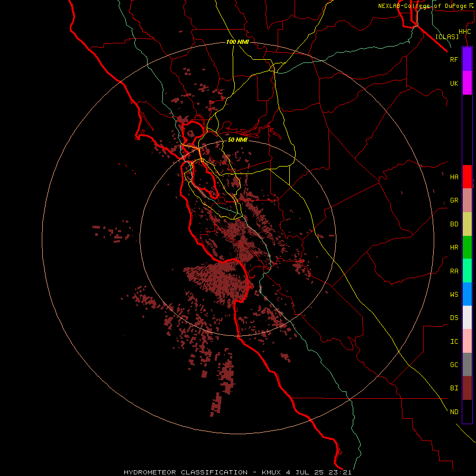Click the '100 NMI' range ring label
Image resolution: width=476 pixels, height=476 pixels.
point(237,42)
